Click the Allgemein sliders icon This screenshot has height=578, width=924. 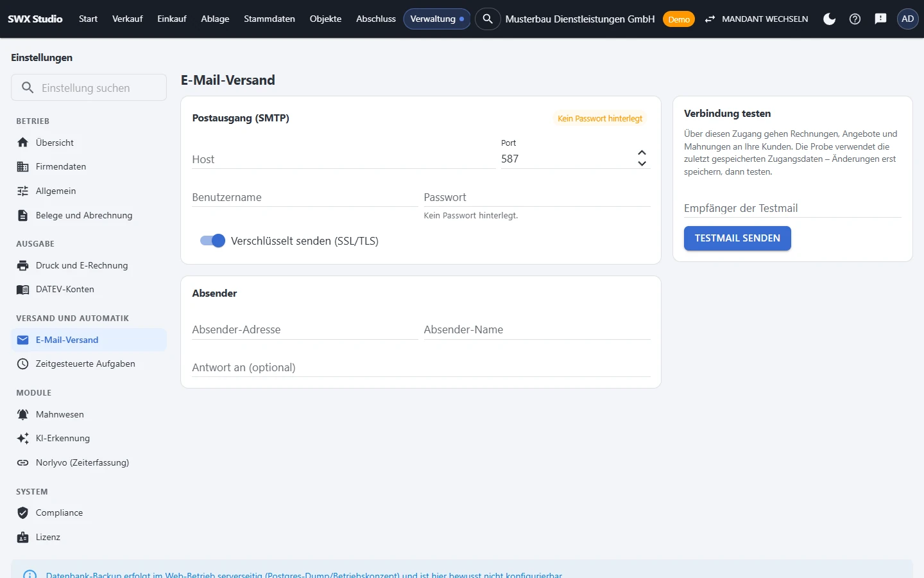click(x=23, y=191)
